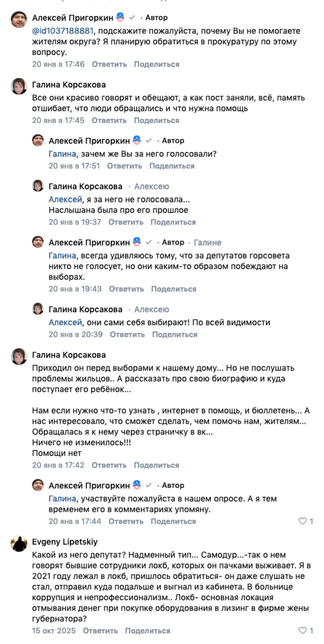Open timestamp 15 окт 2025
The width and height of the screenshot is (324, 644).
(x=54, y=630)
